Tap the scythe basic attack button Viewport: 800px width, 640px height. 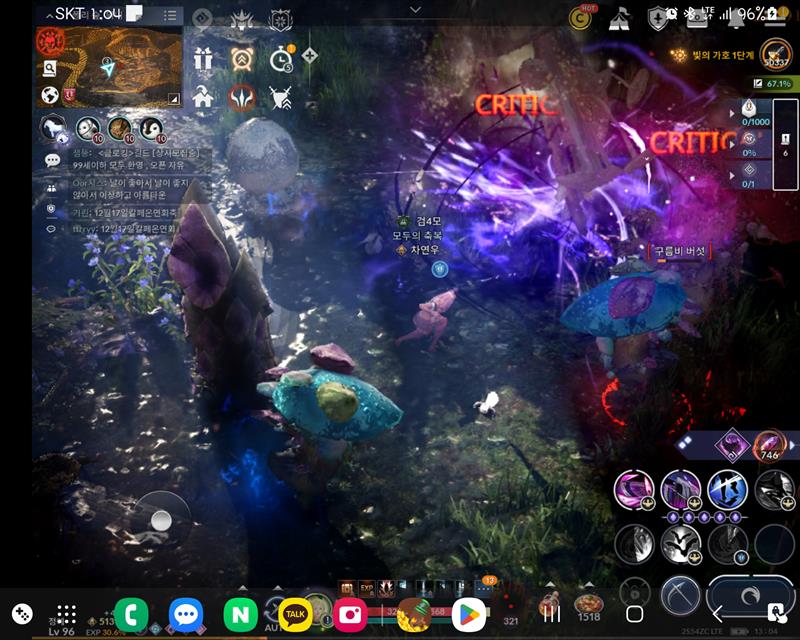(x=680, y=596)
